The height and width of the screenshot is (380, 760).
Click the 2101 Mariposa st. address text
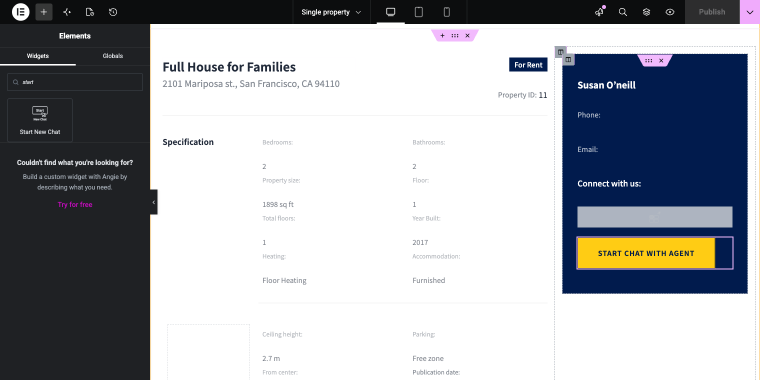coord(251,84)
